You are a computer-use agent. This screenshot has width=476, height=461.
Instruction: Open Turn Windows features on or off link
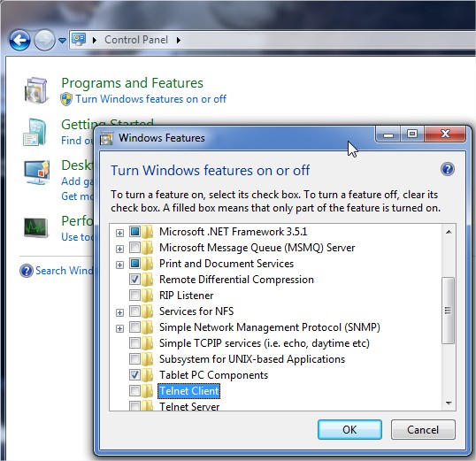[x=151, y=99]
